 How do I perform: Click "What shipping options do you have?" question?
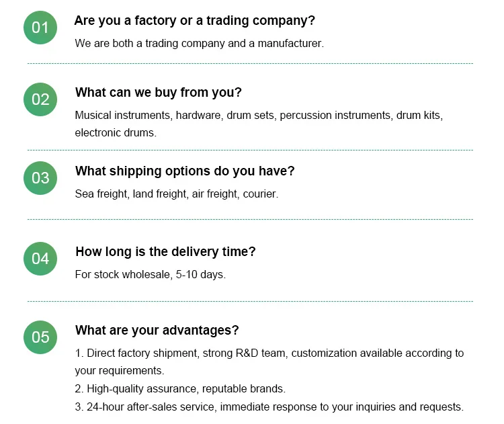(x=185, y=171)
